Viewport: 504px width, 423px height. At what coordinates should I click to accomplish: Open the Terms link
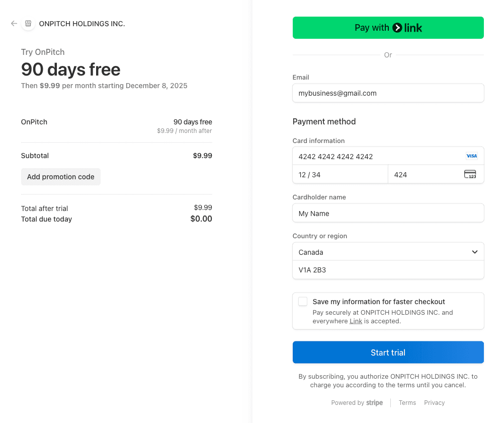click(x=407, y=403)
